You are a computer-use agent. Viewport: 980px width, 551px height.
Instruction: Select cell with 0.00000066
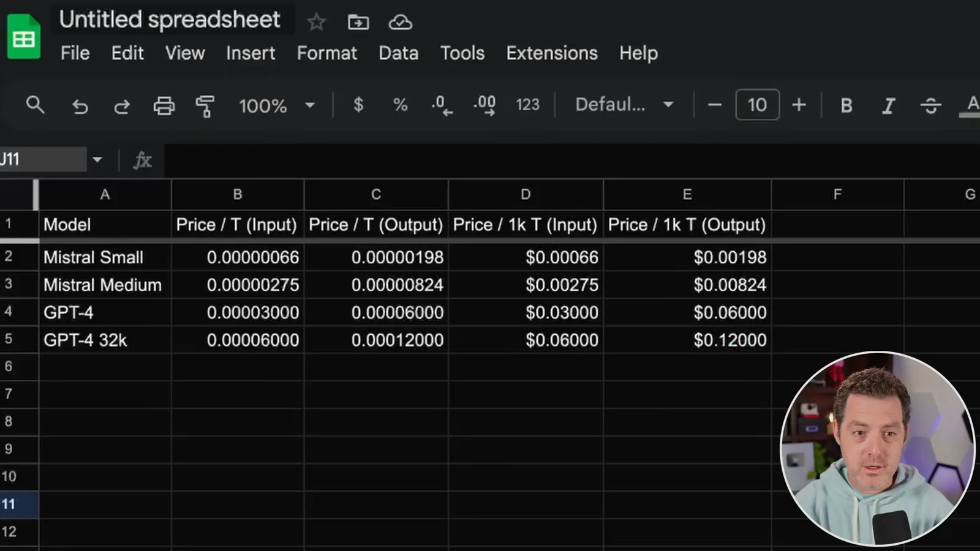(238, 257)
